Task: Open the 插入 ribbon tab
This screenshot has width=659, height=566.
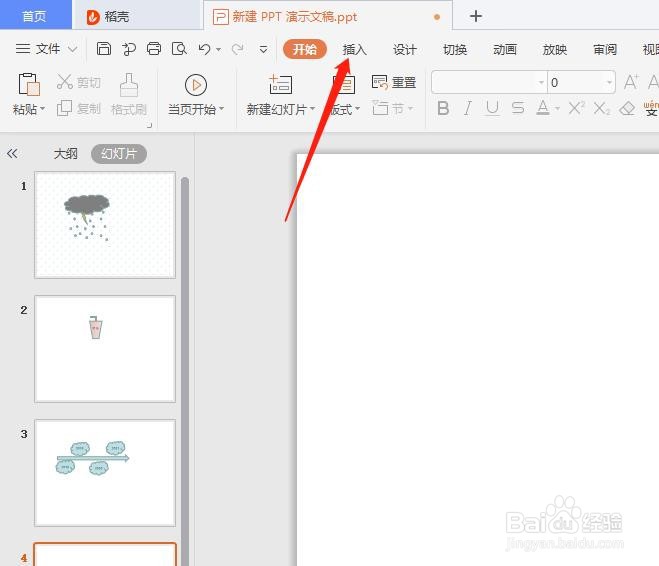Action: click(x=354, y=50)
